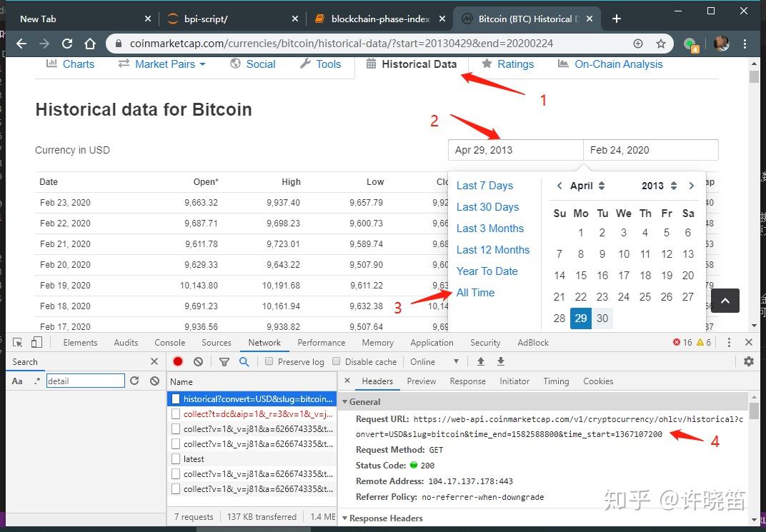Viewport: 766px width, 532px height.
Task: Close the Search pane
Action: coord(154,361)
